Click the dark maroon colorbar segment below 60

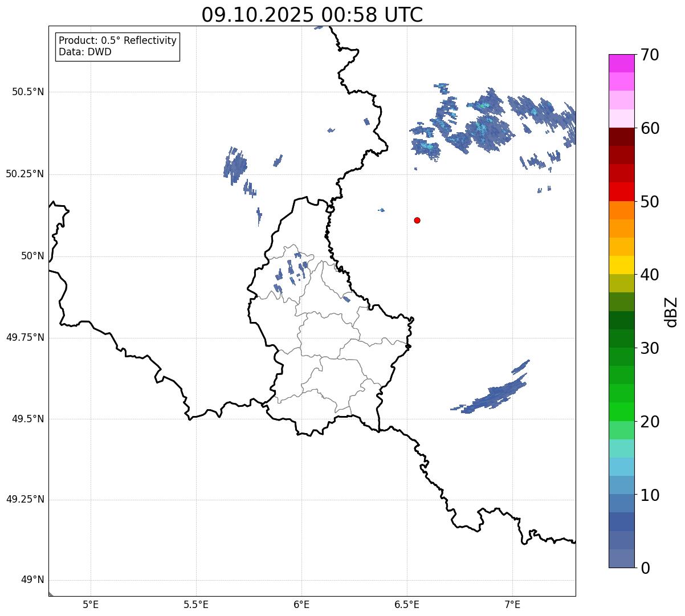click(622, 137)
